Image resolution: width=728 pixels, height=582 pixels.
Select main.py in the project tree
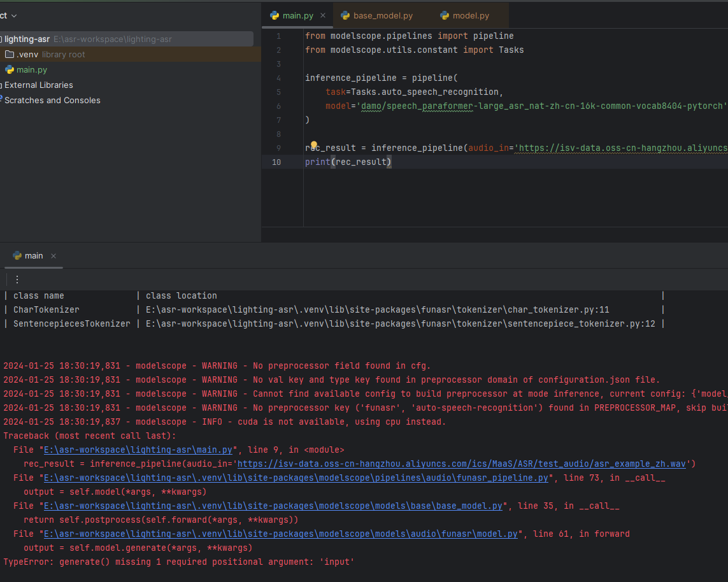coord(32,69)
